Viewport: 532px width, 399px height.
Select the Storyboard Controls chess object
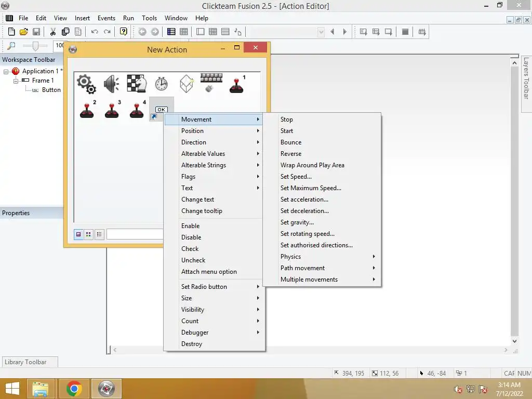point(137,84)
